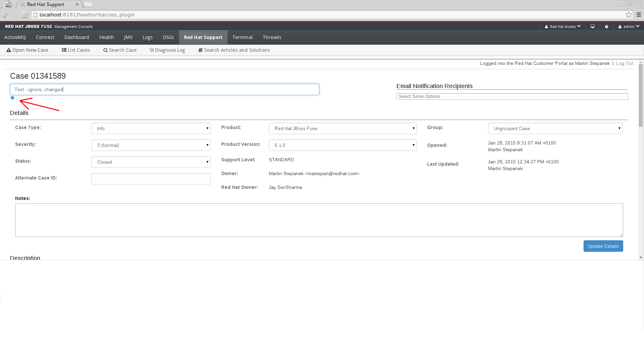
Task: Select the JMX tab
Action: click(x=128, y=37)
